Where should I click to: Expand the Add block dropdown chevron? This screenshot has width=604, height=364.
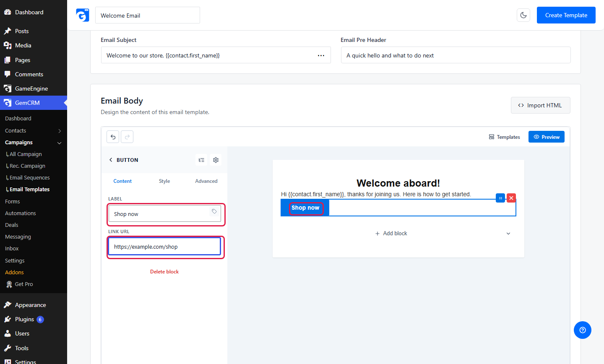(x=508, y=234)
